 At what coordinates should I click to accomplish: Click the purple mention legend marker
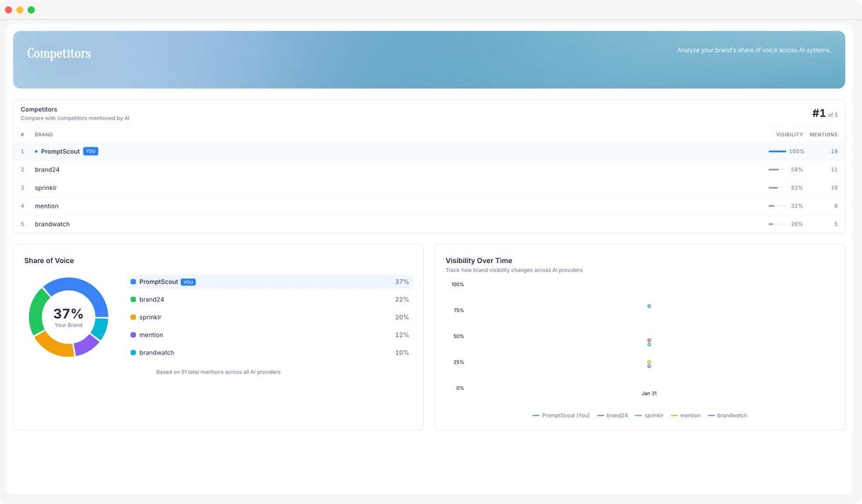click(132, 335)
